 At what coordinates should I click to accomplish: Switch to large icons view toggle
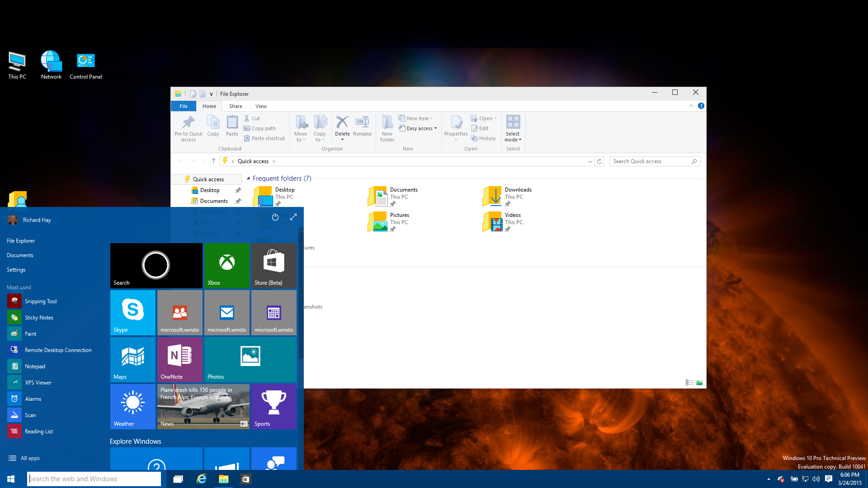pos(699,383)
